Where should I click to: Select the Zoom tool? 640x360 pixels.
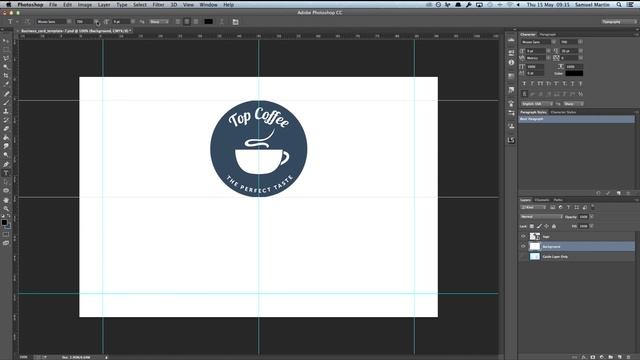[6, 209]
